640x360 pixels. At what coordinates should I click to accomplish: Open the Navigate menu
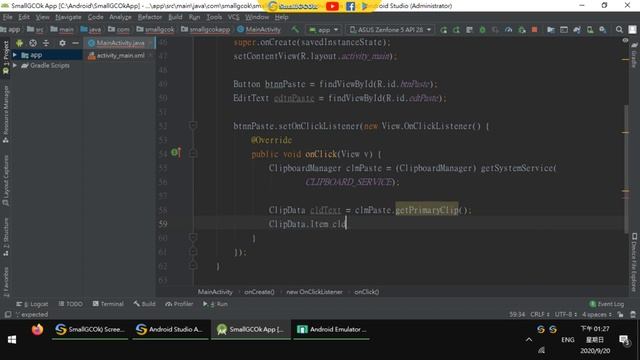click(68, 17)
